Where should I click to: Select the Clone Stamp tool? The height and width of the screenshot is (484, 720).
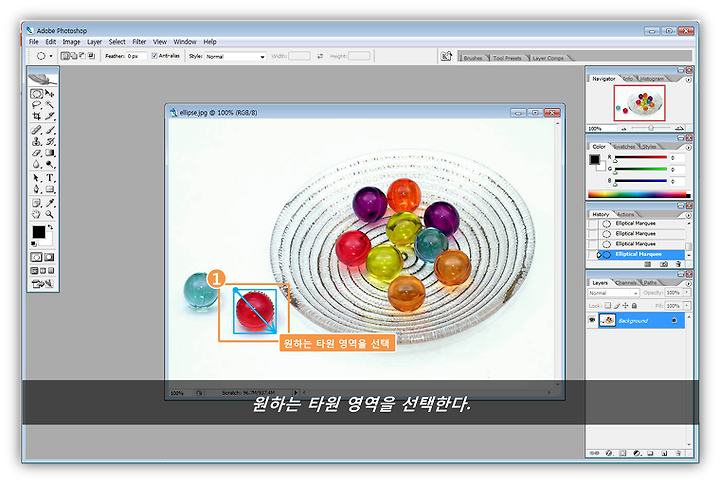click(36, 141)
